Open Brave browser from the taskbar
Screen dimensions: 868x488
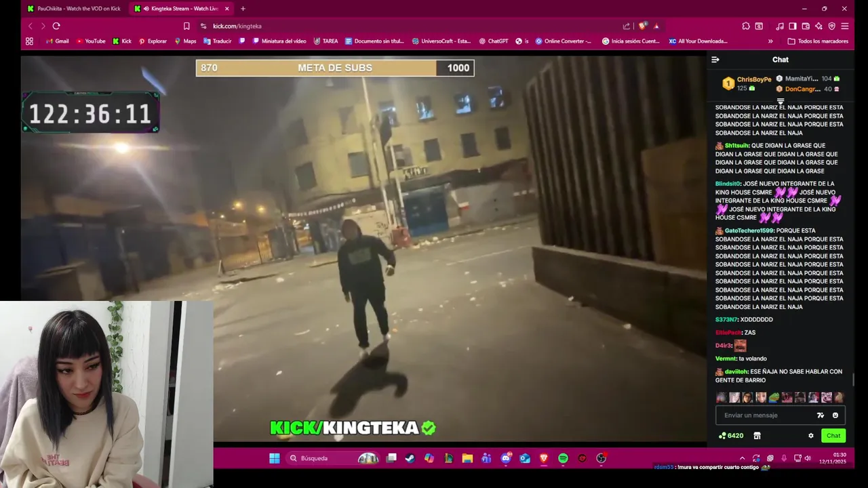[544, 458]
